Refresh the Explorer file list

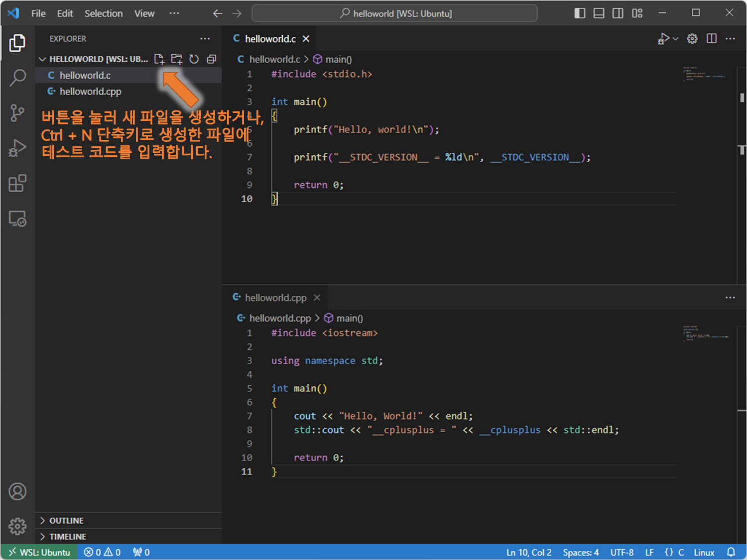pyautogui.click(x=194, y=59)
